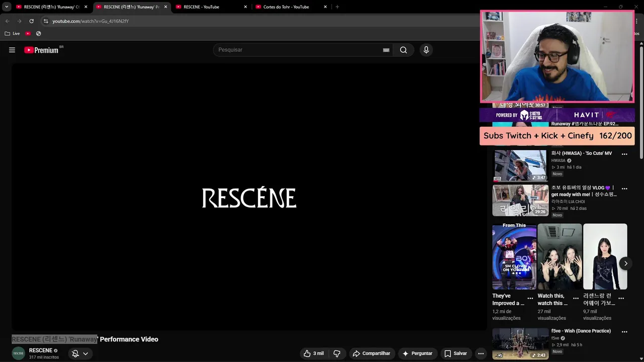The width and height of the screenshot is (644, 362).
Task: Reload the page in the browser
Action: (x=31, y=21)
